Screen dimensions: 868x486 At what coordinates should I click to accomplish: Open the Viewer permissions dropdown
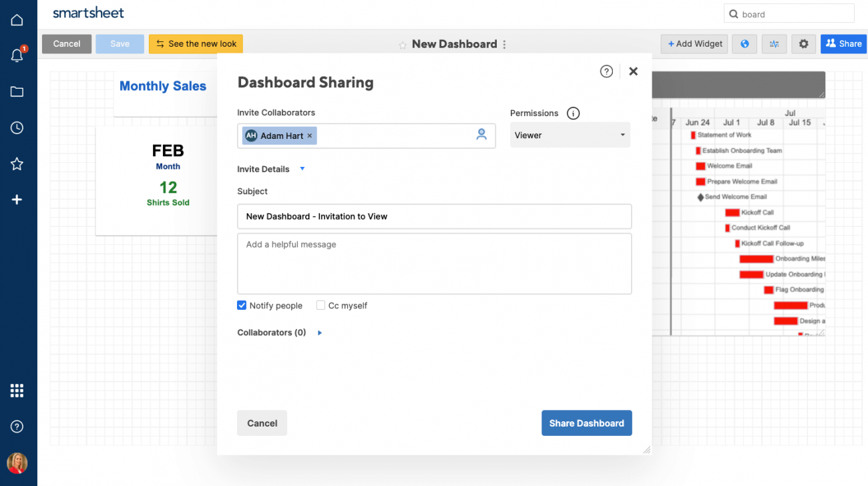pyautogui.click(x=570, y=135)
